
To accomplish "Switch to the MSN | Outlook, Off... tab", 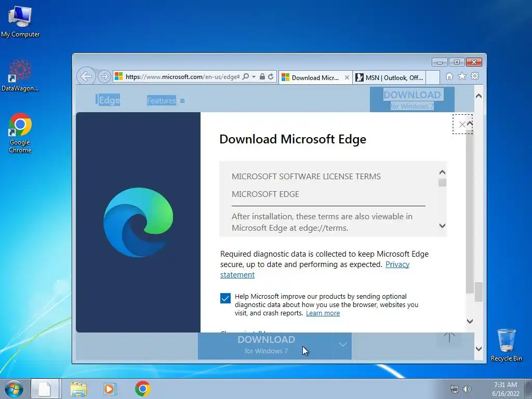I will 389,78.
